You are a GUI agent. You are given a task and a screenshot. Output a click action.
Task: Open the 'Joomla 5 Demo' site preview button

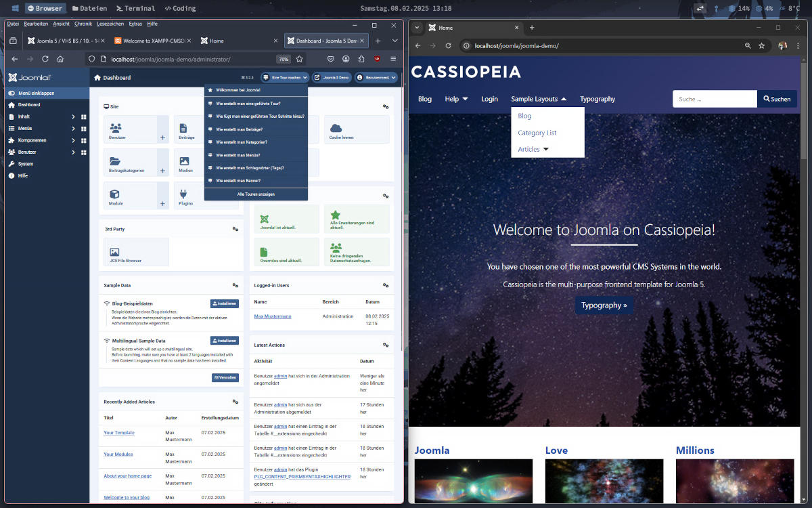click(x=332, y=78)
